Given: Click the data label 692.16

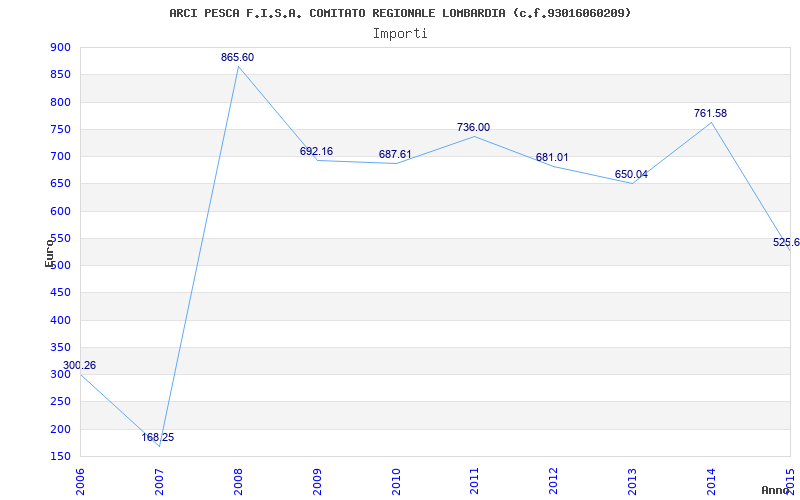Looking at the screenshot, I should point(316,151).
